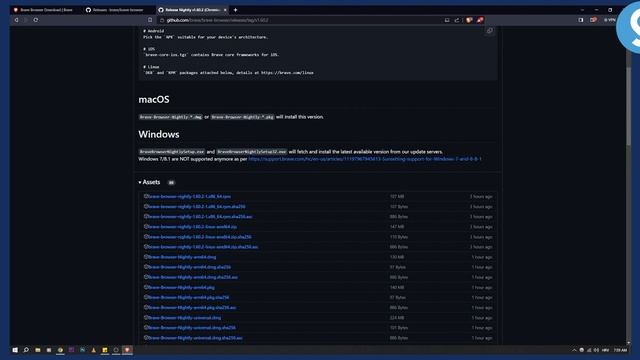This screenshot has width=640, height=360.
Task: Click the macOS section heading
Action: coord(154,99)
